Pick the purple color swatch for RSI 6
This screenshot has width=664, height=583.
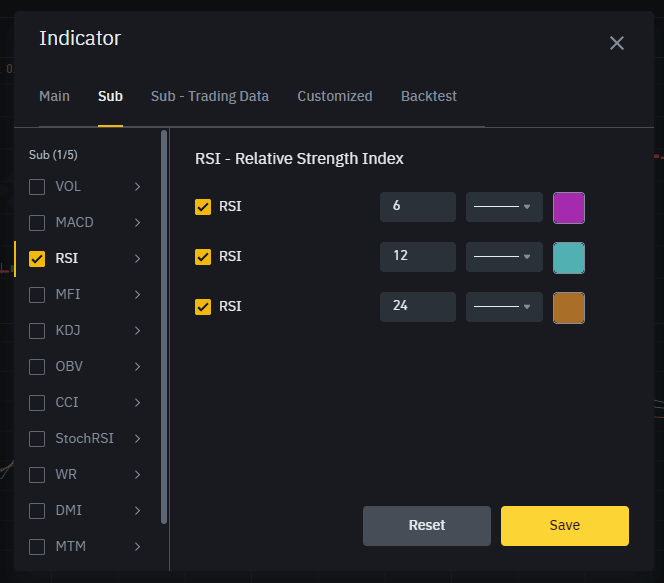(x=569, y=207)
